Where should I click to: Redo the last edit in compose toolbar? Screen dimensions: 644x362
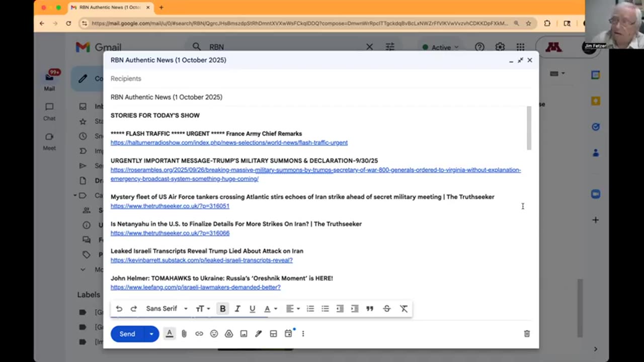pos(134,309)
